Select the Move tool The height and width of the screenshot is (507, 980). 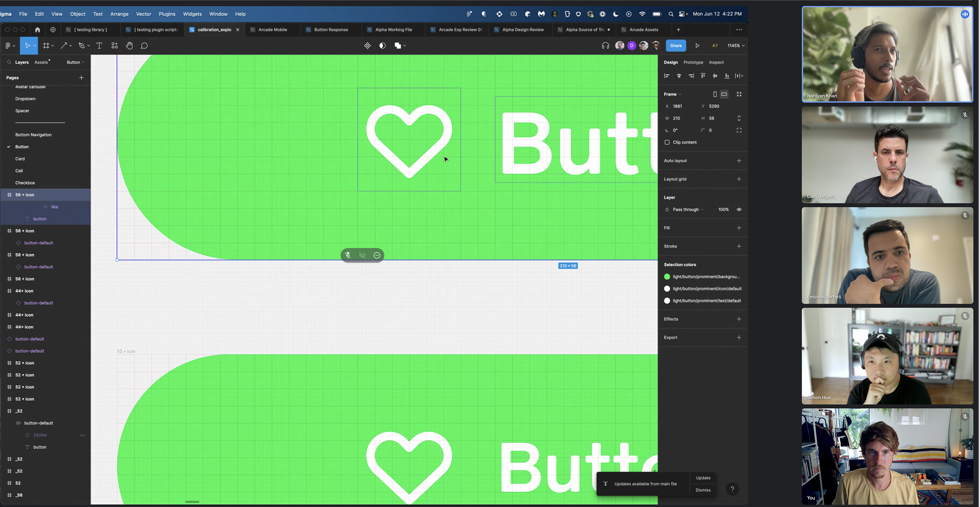27,46
